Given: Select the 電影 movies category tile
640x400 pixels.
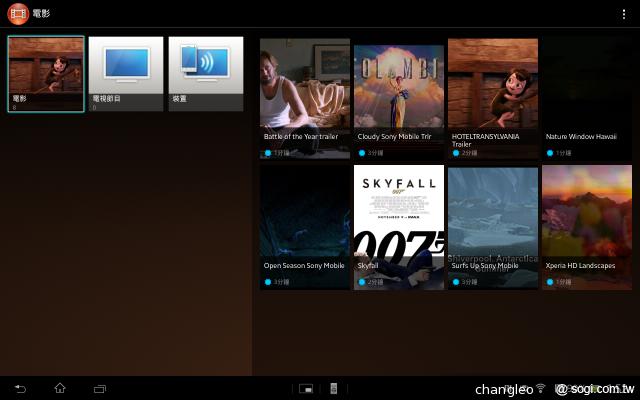Looking at the screenshot, I should (x=46, y=74).
